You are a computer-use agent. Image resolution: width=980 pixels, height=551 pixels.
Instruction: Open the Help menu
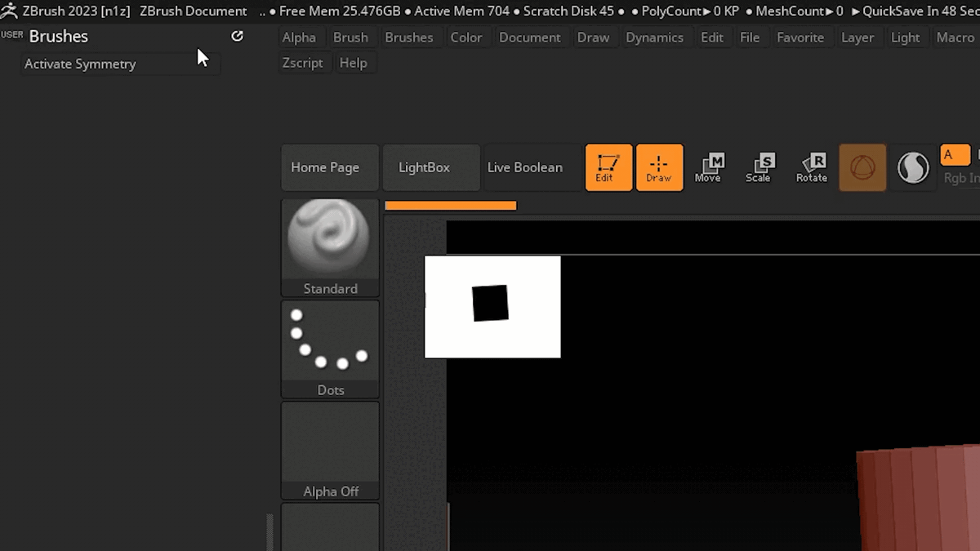tap(353, 63)
